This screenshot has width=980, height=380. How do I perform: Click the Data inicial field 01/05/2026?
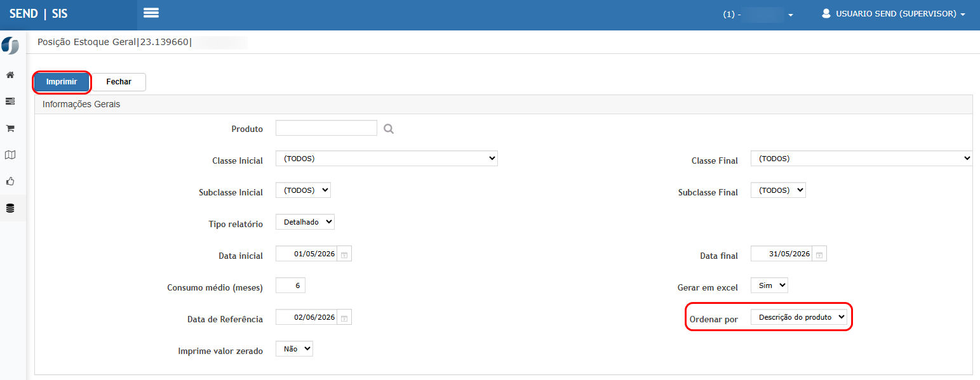[307, 254]
